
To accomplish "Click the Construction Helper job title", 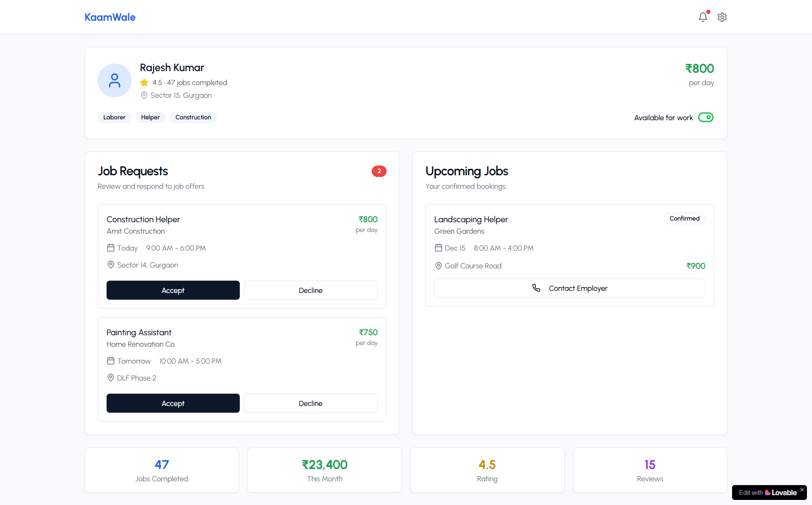I will click(x=143, y=219).
